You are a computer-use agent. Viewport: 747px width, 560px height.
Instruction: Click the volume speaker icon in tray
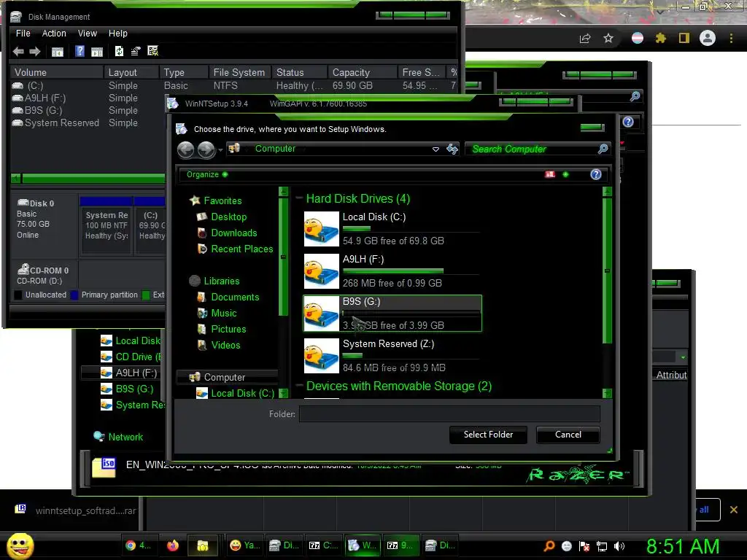coord(619,546)
